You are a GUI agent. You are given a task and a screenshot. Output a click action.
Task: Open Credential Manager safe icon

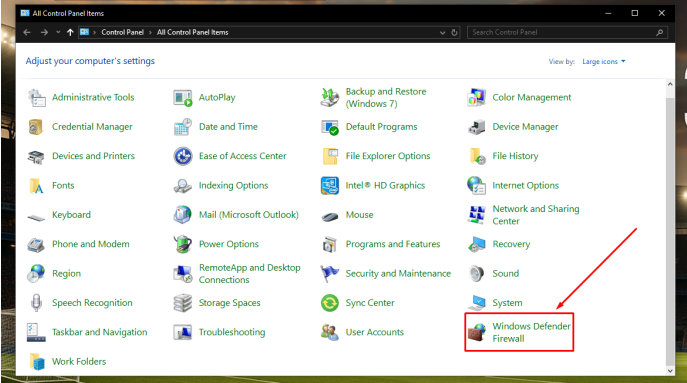(36, 127)
